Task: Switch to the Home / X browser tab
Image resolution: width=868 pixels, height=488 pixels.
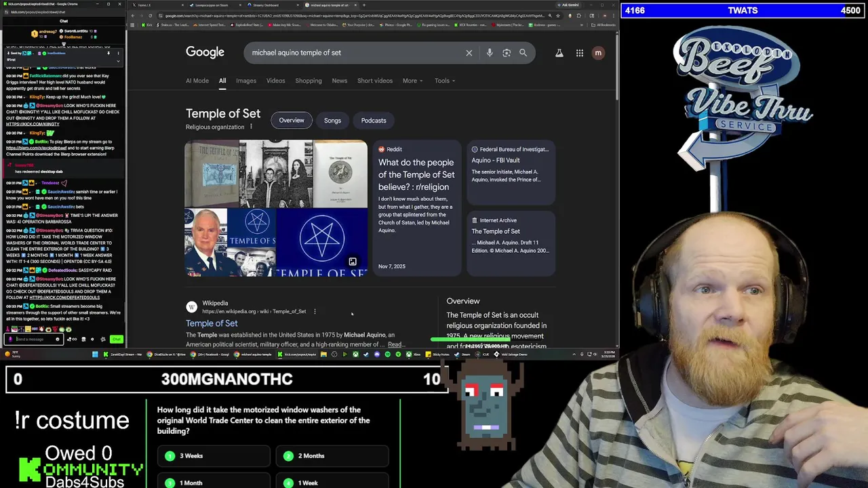Action: [157, 5]
